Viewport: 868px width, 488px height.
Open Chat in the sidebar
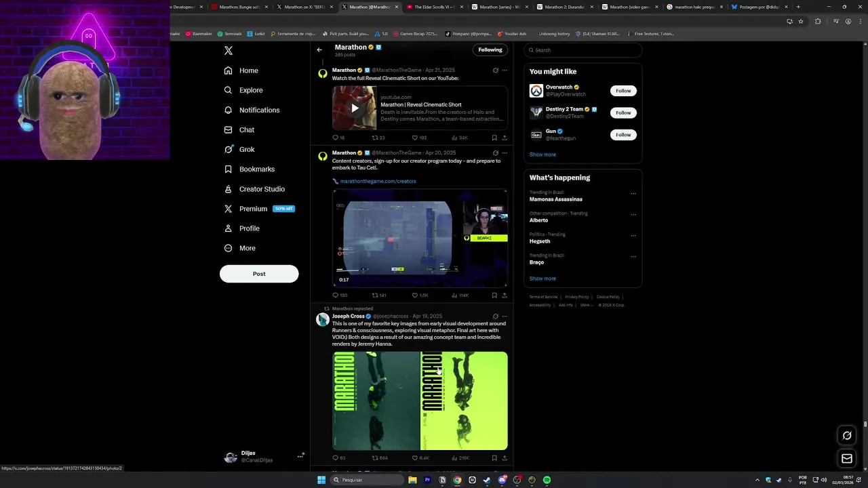tap(239, 129)
